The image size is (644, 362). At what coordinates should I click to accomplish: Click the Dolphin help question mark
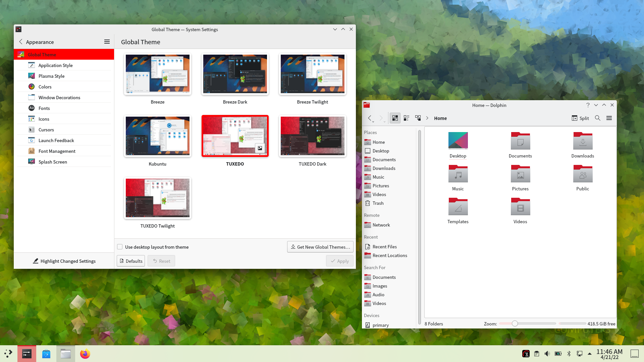(x=588, y=105)
